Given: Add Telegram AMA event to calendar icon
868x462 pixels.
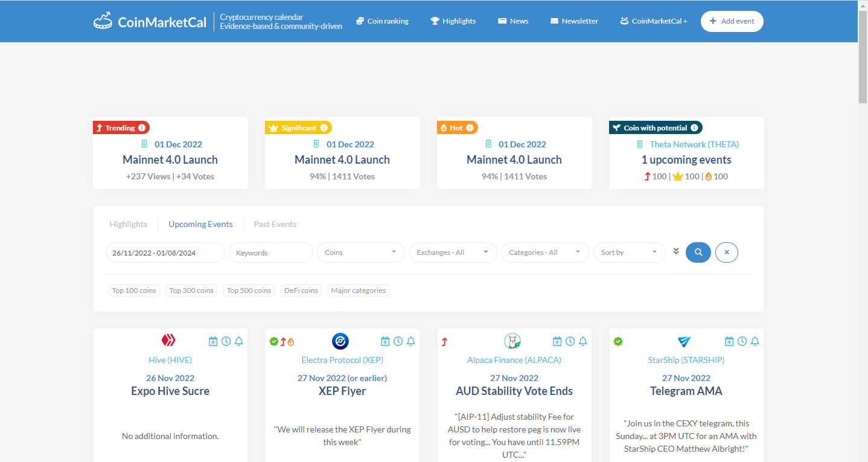Looking at the screenshot, I should pos(729,342).
